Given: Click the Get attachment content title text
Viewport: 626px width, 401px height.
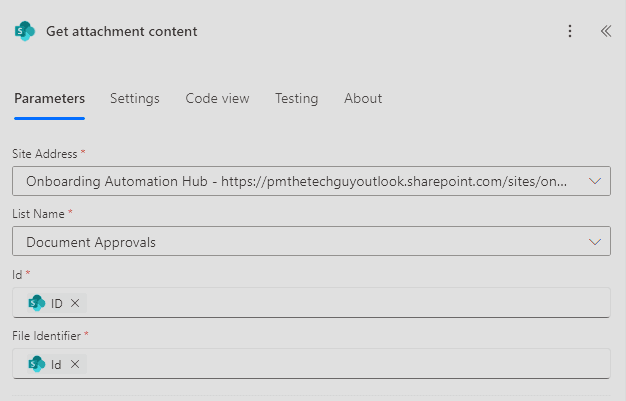Looking at the screenshot, I should pos(121,31).
